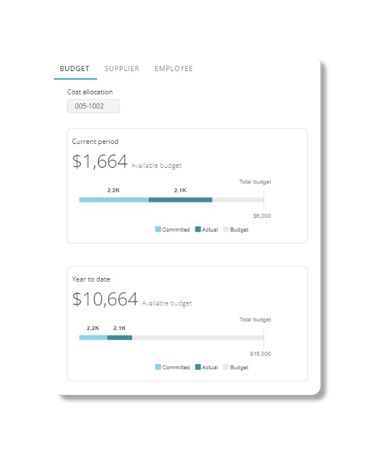Click the $1,664 available budget amount

coord(100,162)
